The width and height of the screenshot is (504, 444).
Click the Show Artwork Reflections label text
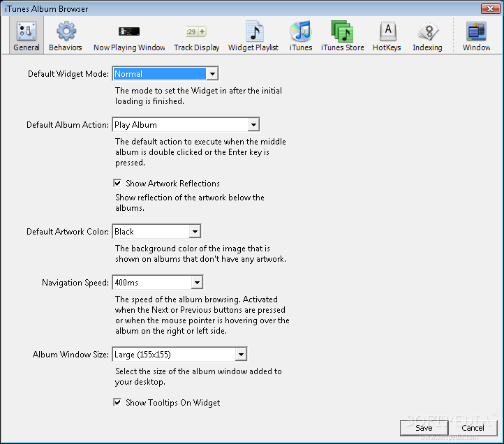(x=172, y=184)
